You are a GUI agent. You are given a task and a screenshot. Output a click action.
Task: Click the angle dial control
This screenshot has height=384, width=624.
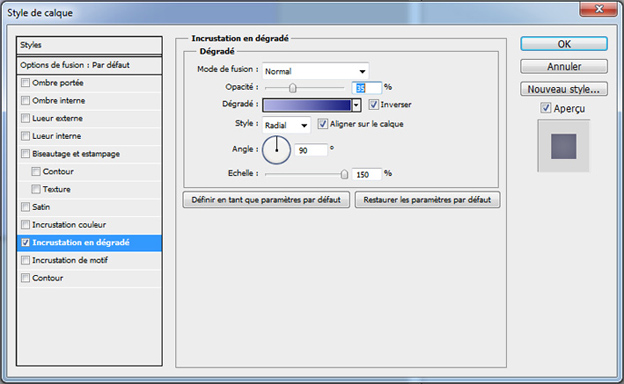tap(277, 150)
